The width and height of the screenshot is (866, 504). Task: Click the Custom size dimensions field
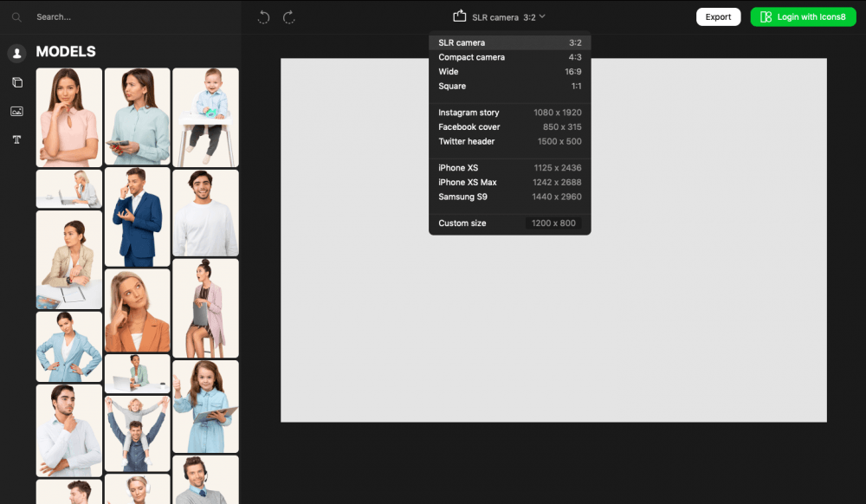click(553, 223)
